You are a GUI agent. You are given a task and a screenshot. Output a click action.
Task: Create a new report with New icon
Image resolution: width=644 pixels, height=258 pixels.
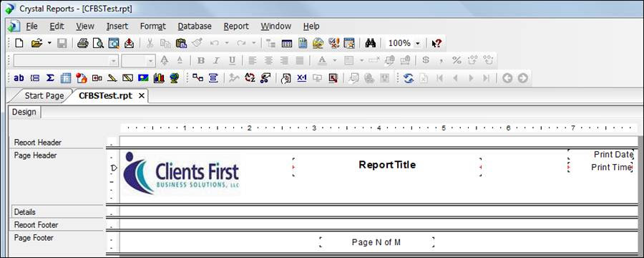[x=19, y=43]
